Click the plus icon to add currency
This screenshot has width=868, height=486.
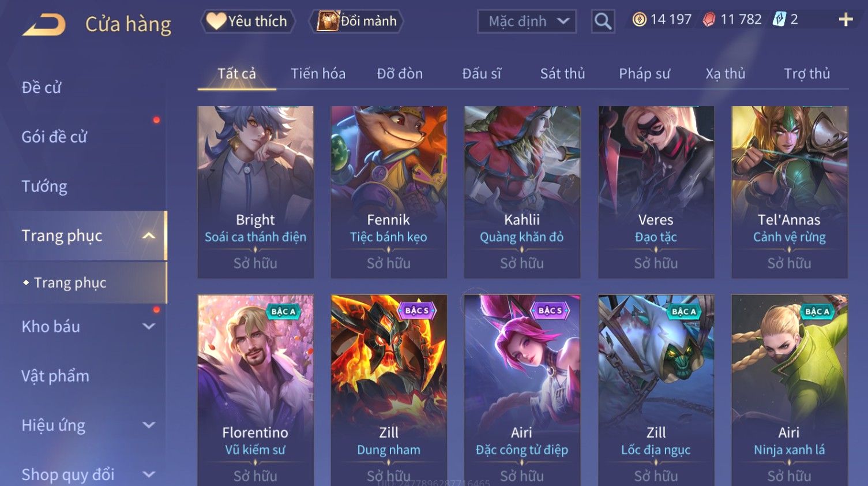[846, 20]
